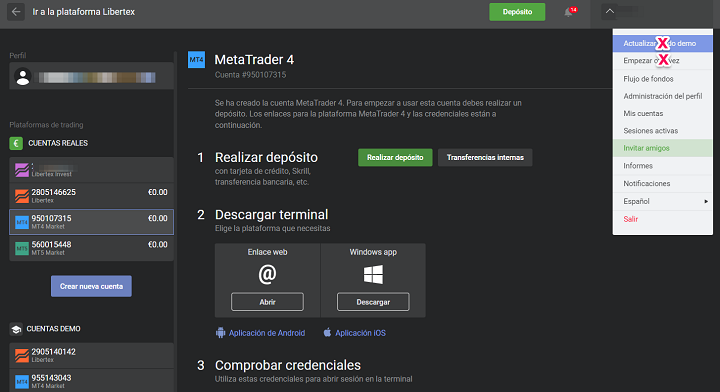Open Sesiones activas menu item
720x392 pixels.
pos(663,131)
